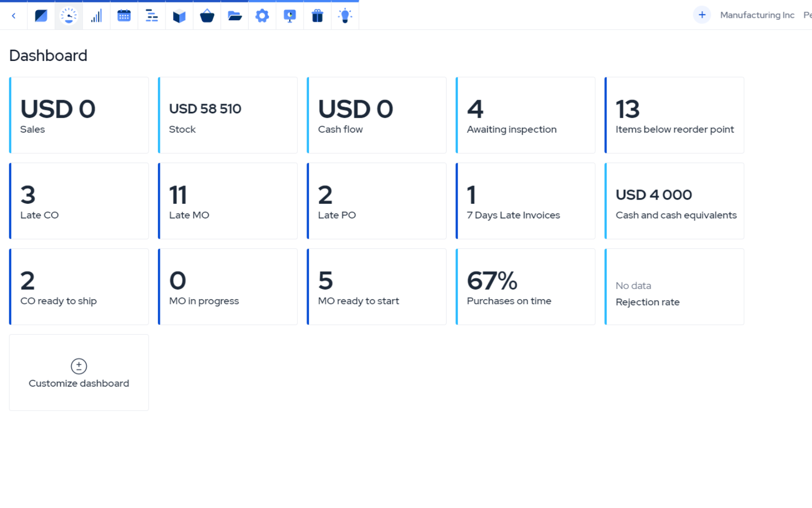The width and height of the screenshot is (812, 508).
Task: Open the Procurement basket icon
Action: pos(207,15)
